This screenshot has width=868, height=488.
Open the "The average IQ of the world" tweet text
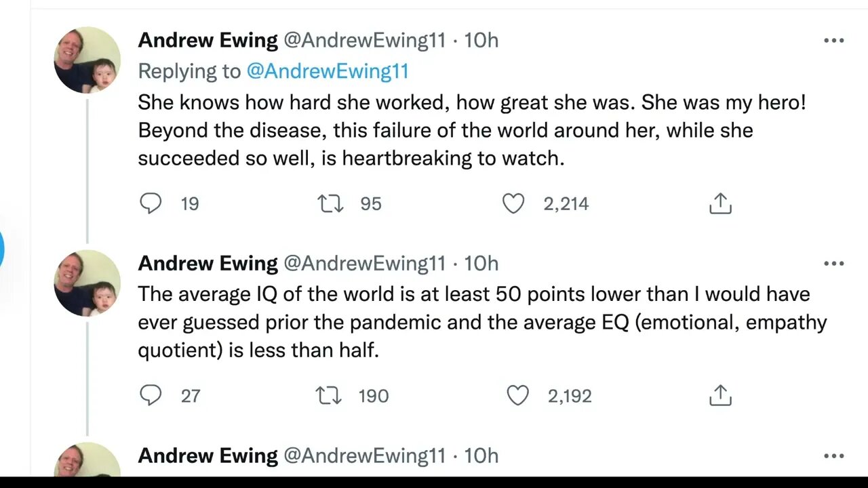[475, 323]
